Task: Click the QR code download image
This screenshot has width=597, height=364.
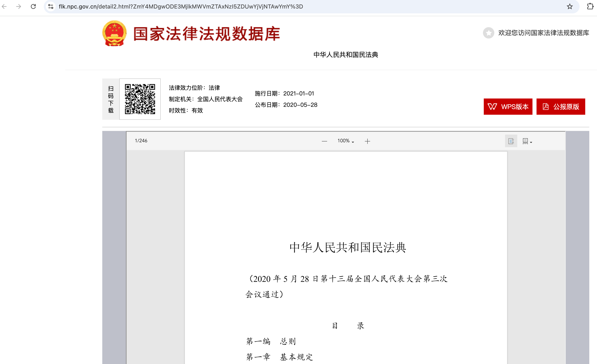Action: pyautogui.click(x=140, y=99)
